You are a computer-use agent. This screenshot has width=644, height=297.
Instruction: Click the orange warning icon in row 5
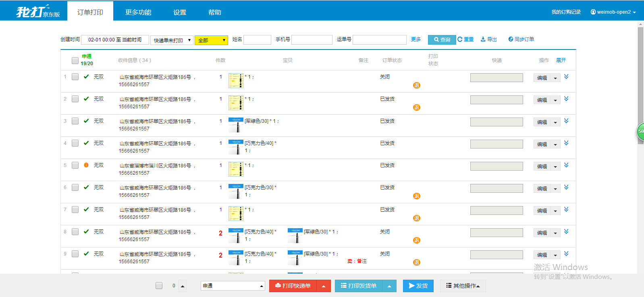86,165
